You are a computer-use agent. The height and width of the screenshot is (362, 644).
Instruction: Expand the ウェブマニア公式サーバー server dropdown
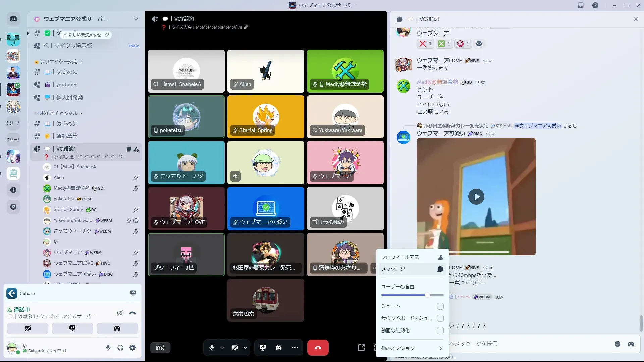pos(136,19)
